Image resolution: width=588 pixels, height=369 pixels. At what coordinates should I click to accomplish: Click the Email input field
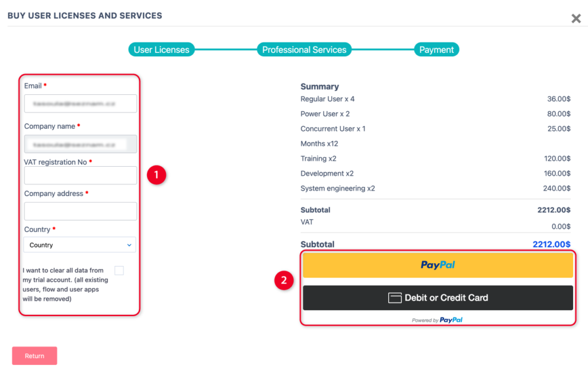tap(80, 103)
